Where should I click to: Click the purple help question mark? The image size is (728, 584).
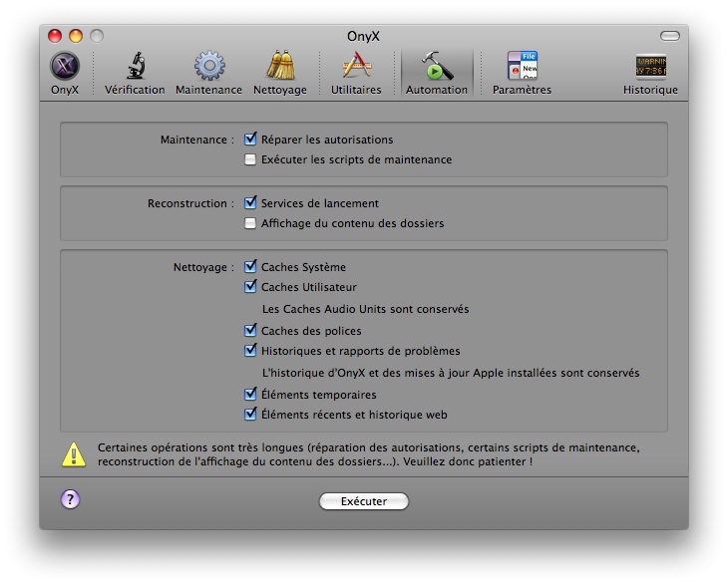tap(70, 500)
